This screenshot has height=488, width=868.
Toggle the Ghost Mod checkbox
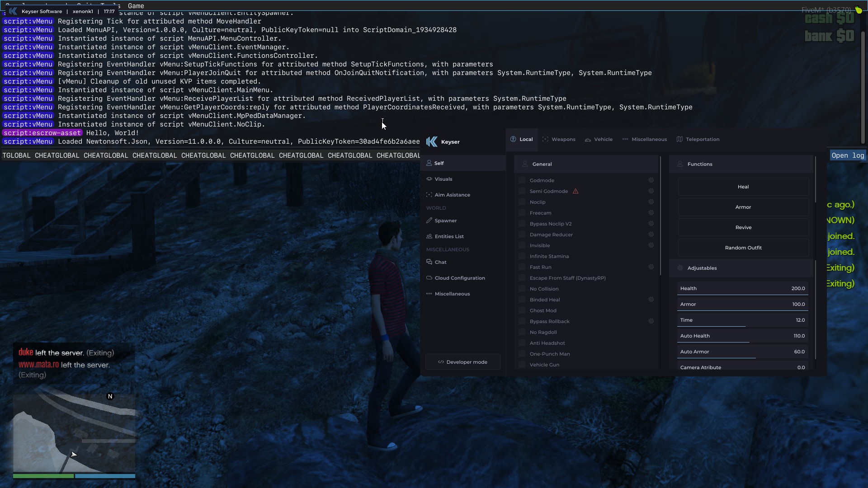click(522, 310)
